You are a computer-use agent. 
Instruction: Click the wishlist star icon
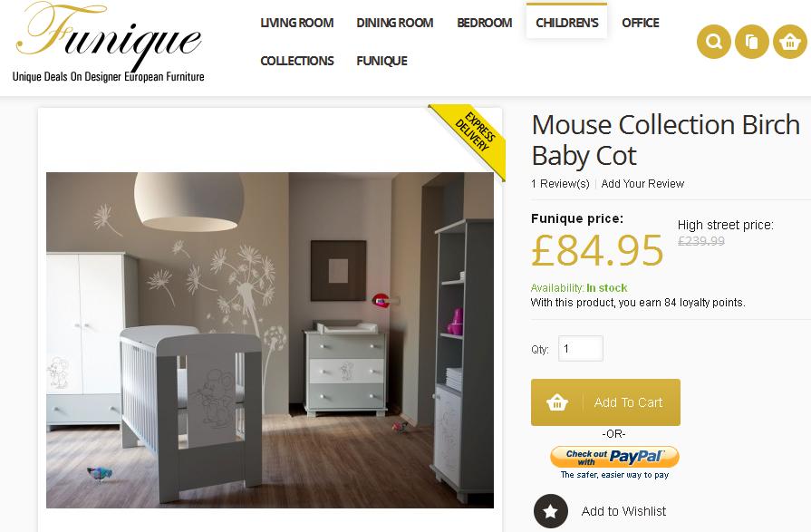click(x=551, y=511)
